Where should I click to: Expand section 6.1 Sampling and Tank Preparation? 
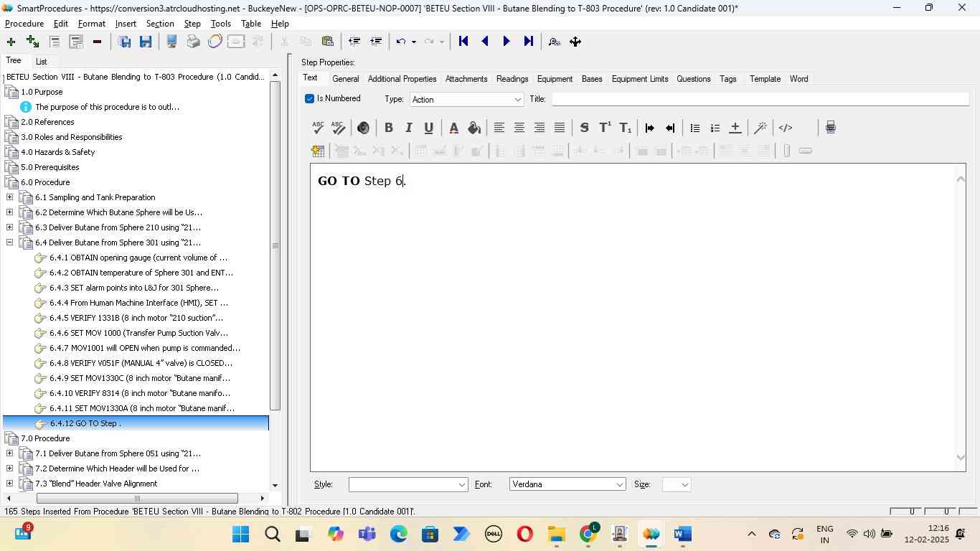(x=9, y=197)
